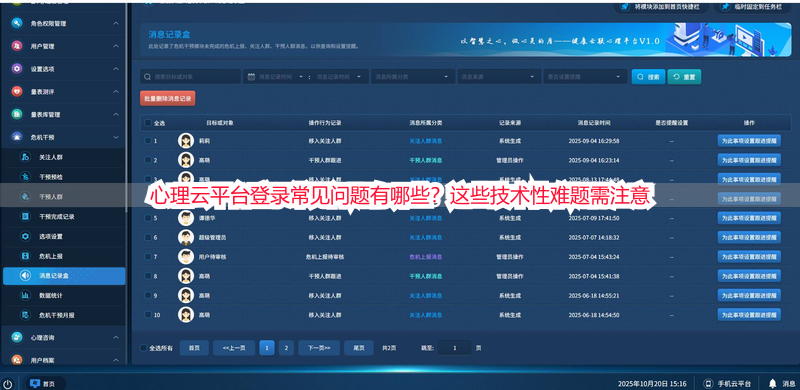Open the 危机干预月报 menu item
Image resolution: width=800 pixels, height=390 pixels.
(x=64, y=315)
